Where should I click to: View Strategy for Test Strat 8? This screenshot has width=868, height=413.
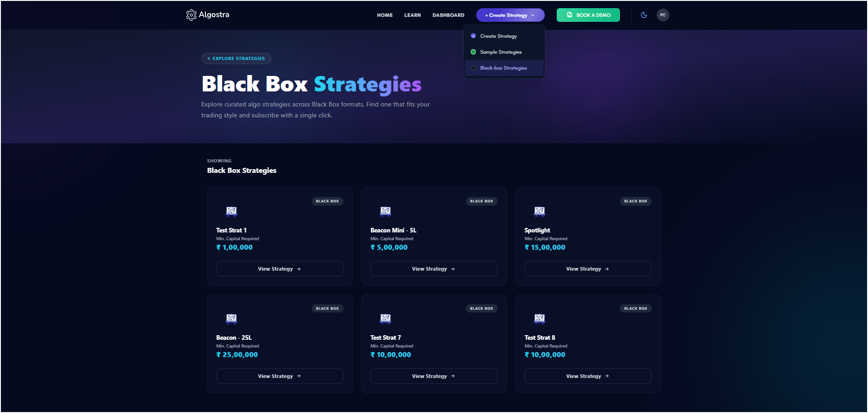coord(588,376)
